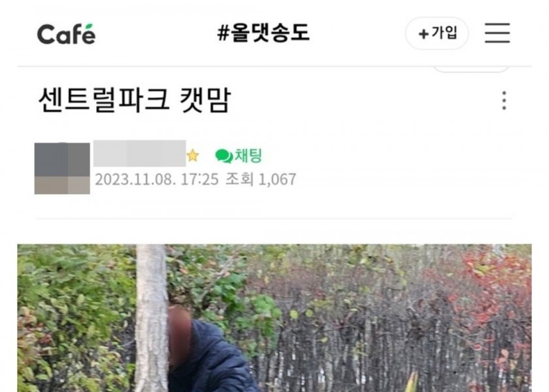This screenshot has height=392, width=549.
Task: Select the post title 센트럴파크 캣맘
Action: point(135,101)
